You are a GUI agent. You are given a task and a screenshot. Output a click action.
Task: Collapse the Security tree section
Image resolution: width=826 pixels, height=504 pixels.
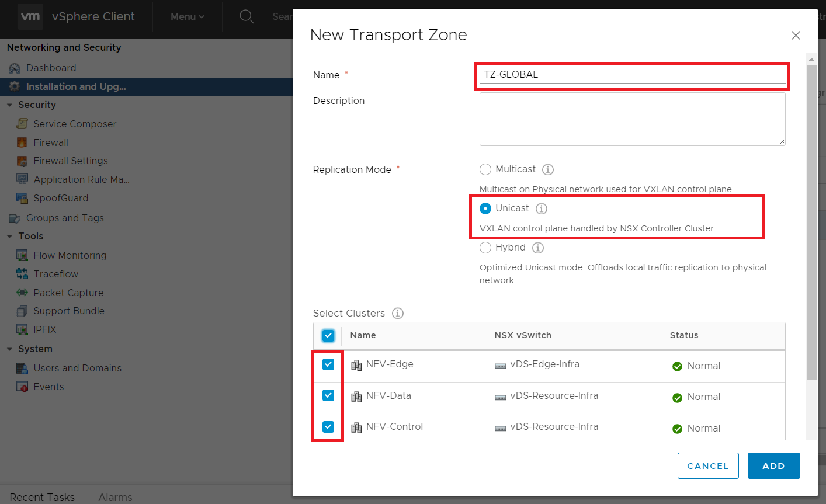click(x=9, y=105)
